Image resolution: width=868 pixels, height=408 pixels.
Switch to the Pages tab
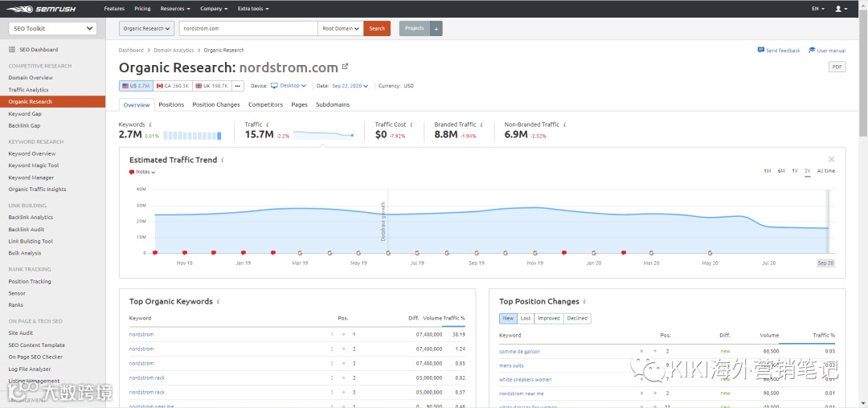299,104
